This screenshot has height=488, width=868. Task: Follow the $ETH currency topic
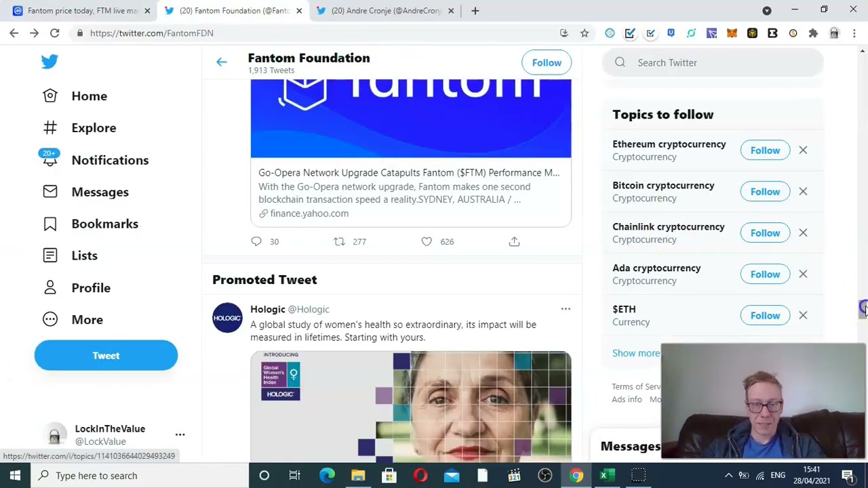coord(765,316)
